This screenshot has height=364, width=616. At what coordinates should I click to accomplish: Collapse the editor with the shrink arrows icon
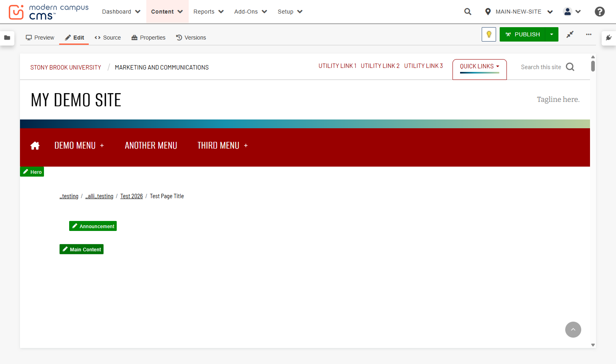tap(570, 34)
